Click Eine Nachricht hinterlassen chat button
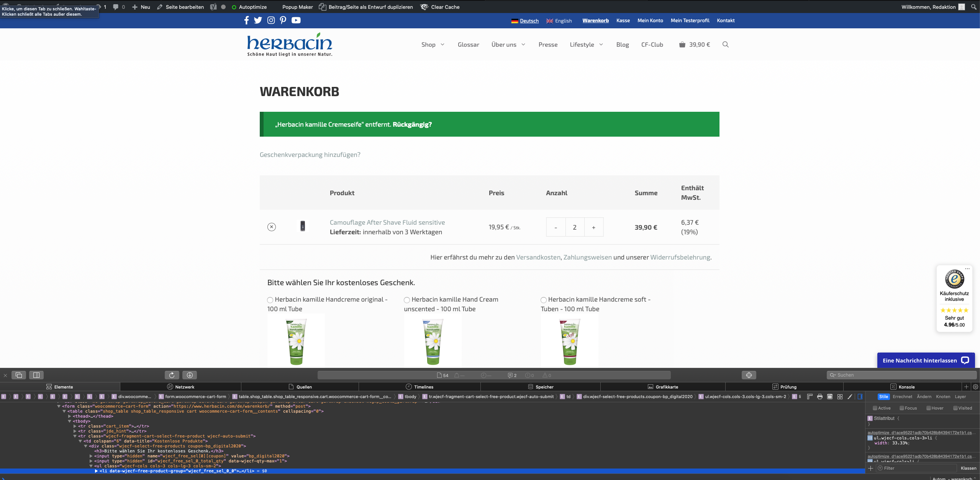Screen dimensions: 980x480 click(x=926, y=361)
